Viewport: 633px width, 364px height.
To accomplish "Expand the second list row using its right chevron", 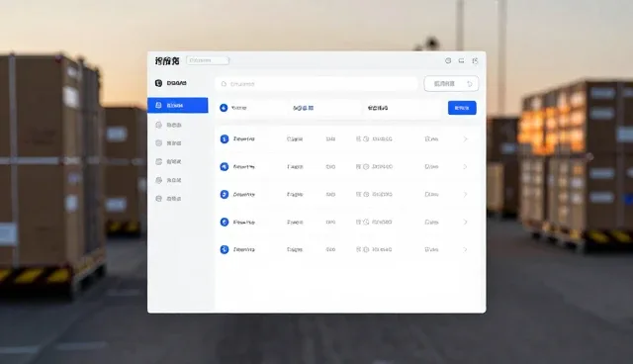I will point(465,166).
